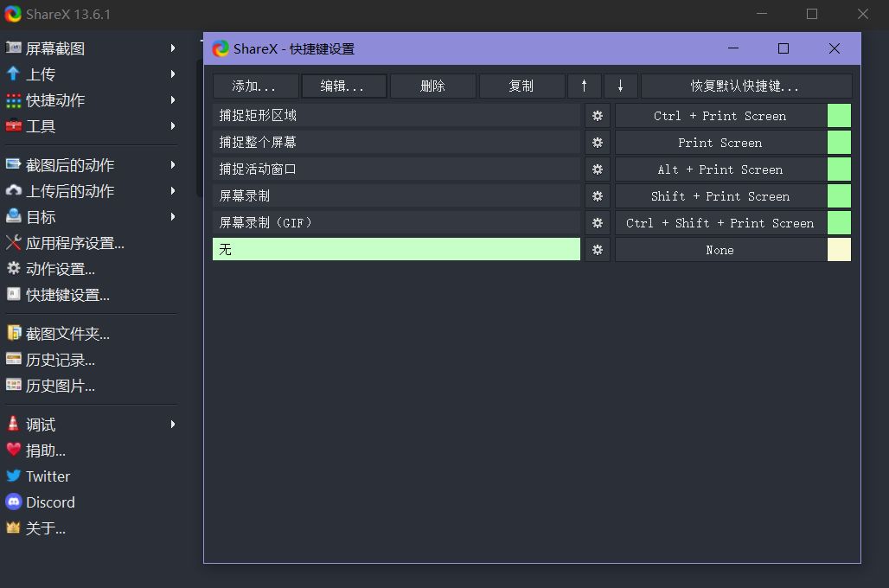Viewport: 889px width, 588px height.
Task: Click the 编辑... button
Action: coord(344,86)
